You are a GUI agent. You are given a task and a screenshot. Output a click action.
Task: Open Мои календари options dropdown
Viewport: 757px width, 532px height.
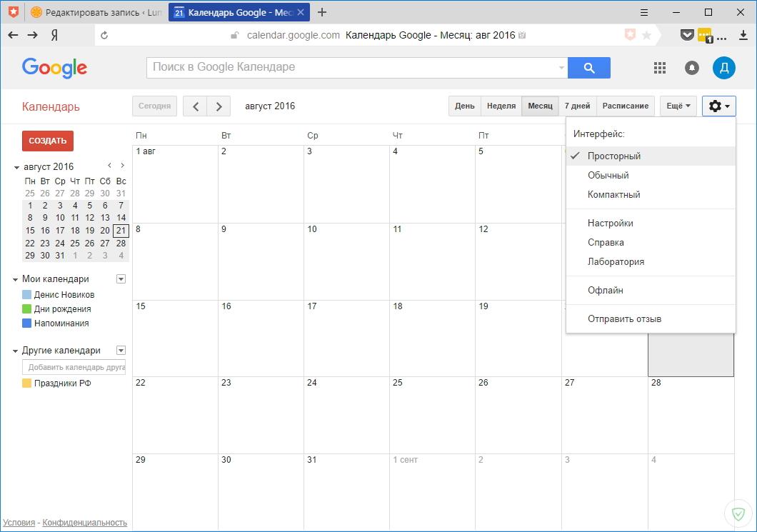(x=121, y=279)
